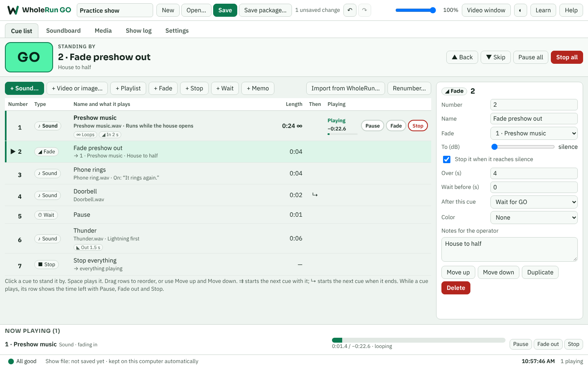Click the WholeRun GO logo
This screenshot has height=368, width=588.
tap(39, 10)
